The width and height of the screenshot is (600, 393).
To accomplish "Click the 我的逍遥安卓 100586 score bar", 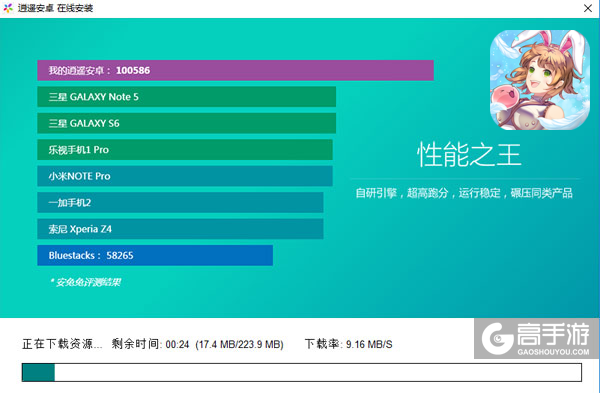I will [235, 70].
